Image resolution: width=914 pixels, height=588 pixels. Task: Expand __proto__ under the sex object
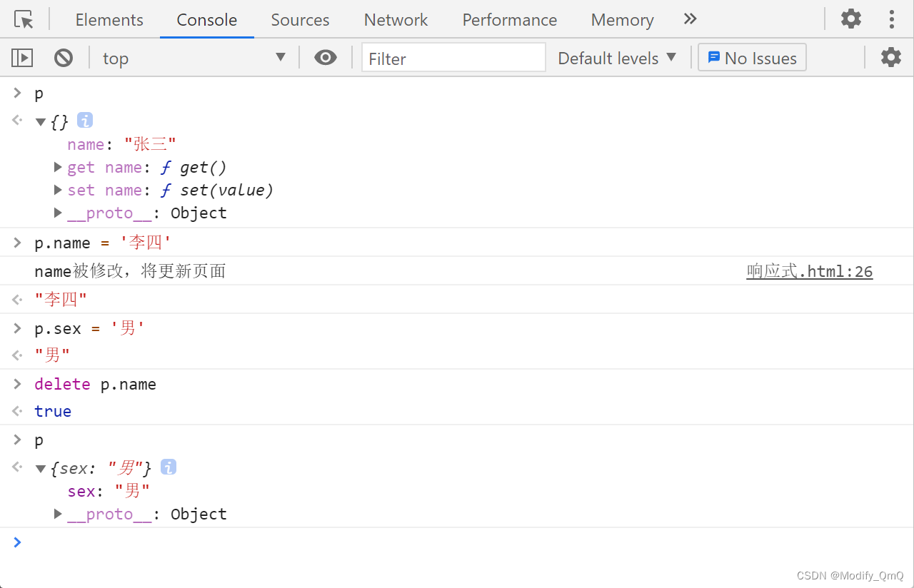pos(59,514)
